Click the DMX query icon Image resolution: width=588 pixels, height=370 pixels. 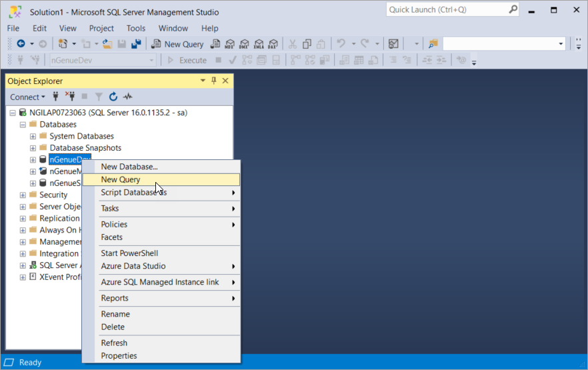click(x=244, y=44)
